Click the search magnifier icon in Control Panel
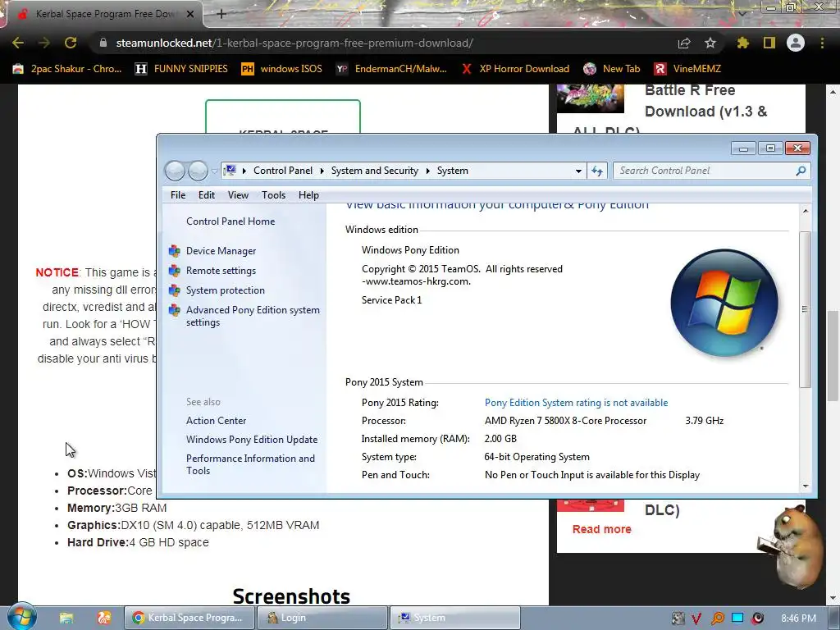The image size is (840, 630). [x=801, y=171]
